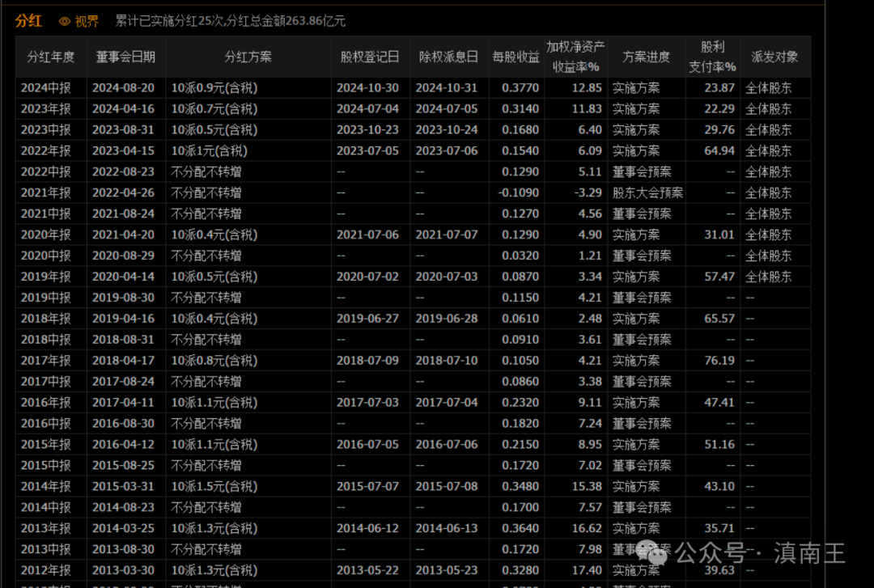The image size is (874, 588).
Task: Click board date 2024-08-20
Action: [123, 88]
